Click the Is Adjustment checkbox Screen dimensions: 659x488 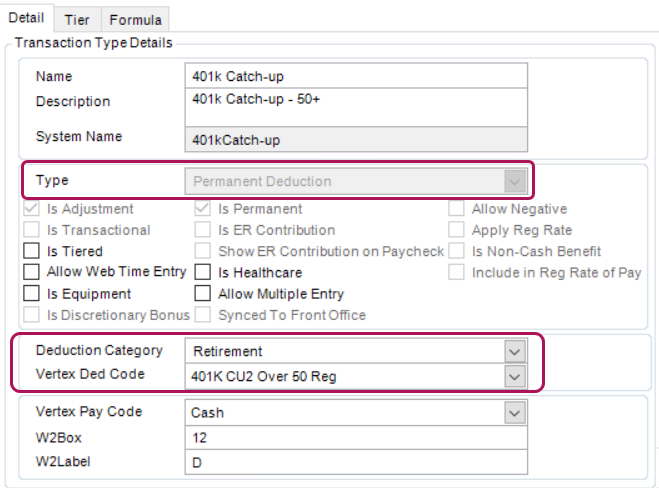[31, 210]
